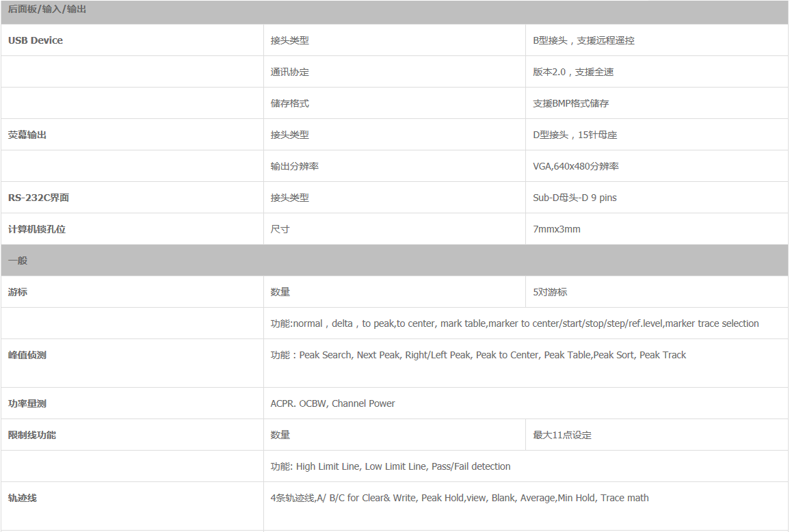This screenshot has height=532, width=790.
Task: Click the 峰值侦测 row label
Action: (x=27, y=355)
